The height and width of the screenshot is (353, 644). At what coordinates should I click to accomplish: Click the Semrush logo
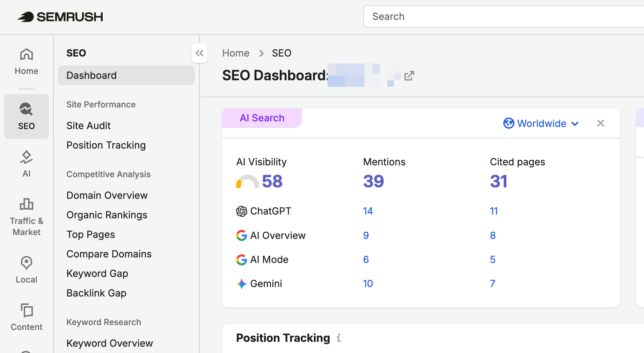60,17
